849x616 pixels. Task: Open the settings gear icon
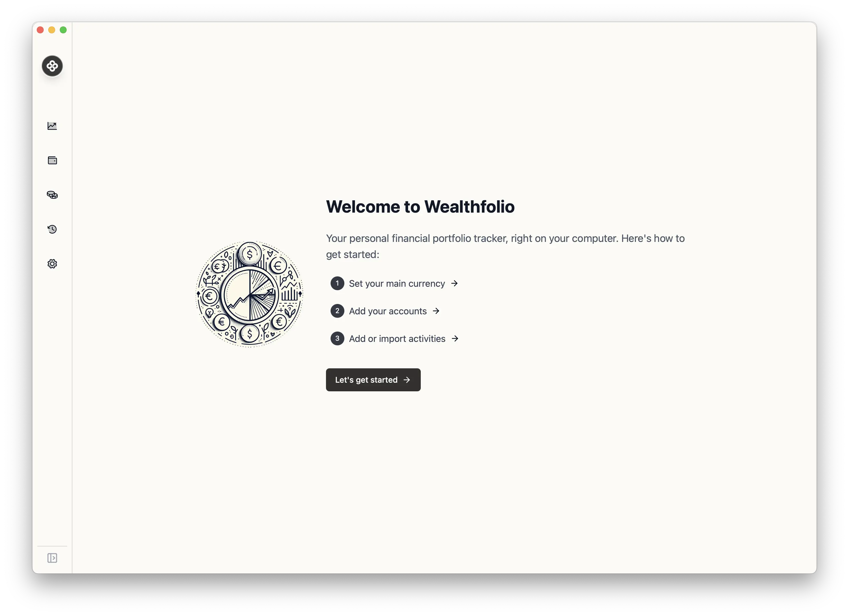[x=52, y=264]
